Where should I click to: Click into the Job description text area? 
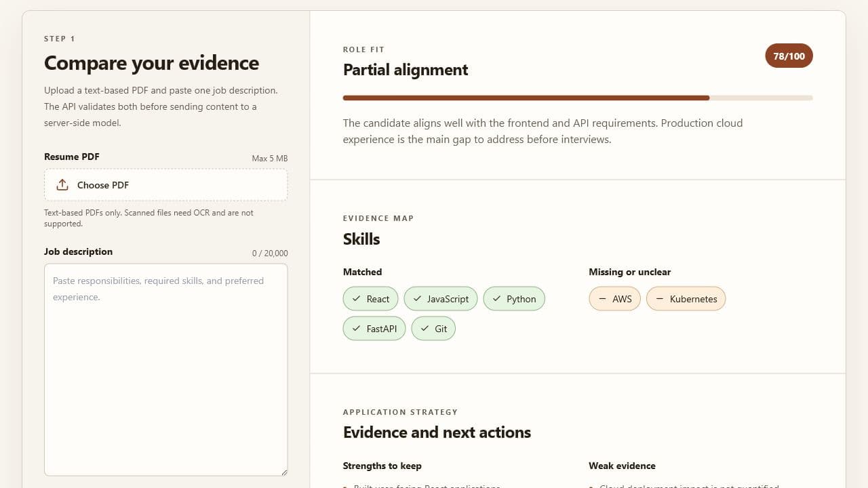165,369
